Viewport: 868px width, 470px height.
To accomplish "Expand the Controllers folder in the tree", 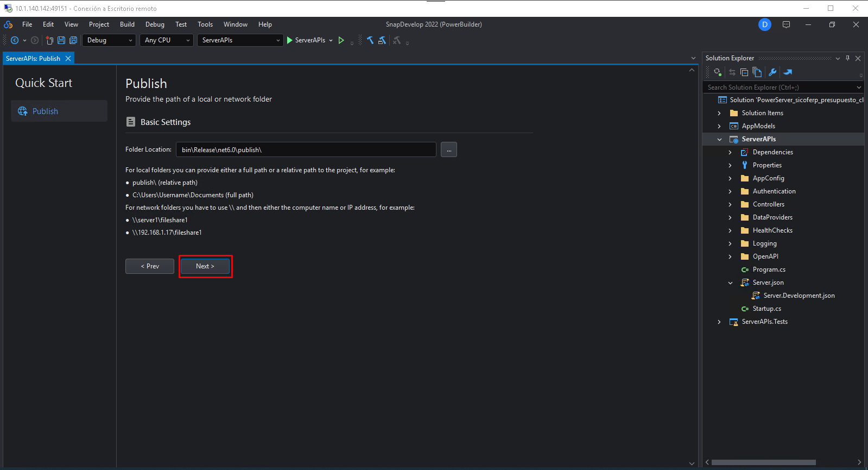I will tap(730, 205).
